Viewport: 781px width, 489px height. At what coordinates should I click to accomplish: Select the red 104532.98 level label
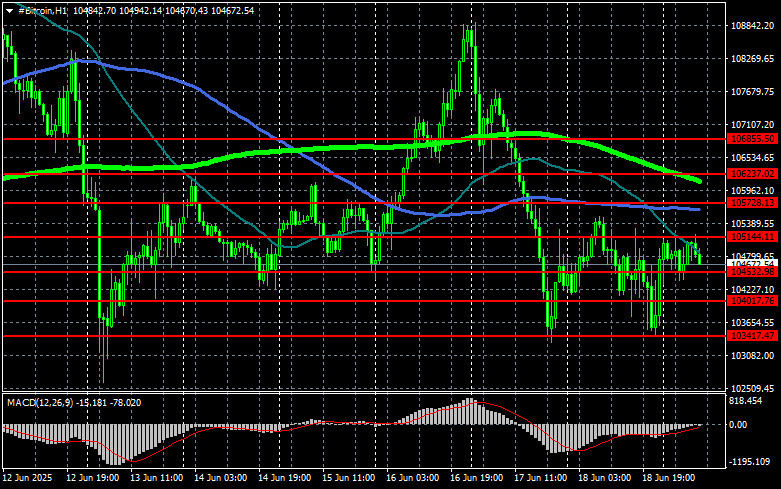(752, 272)
